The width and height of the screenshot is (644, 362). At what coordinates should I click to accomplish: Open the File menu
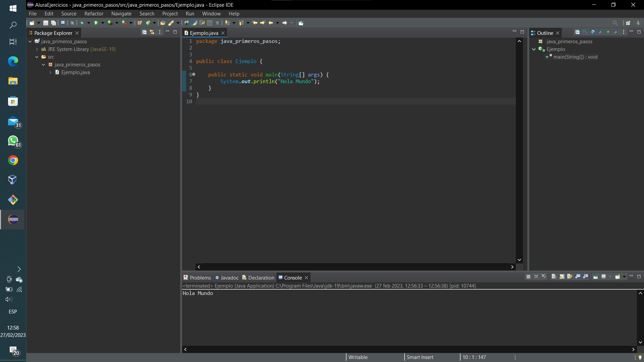pos(33,14)
